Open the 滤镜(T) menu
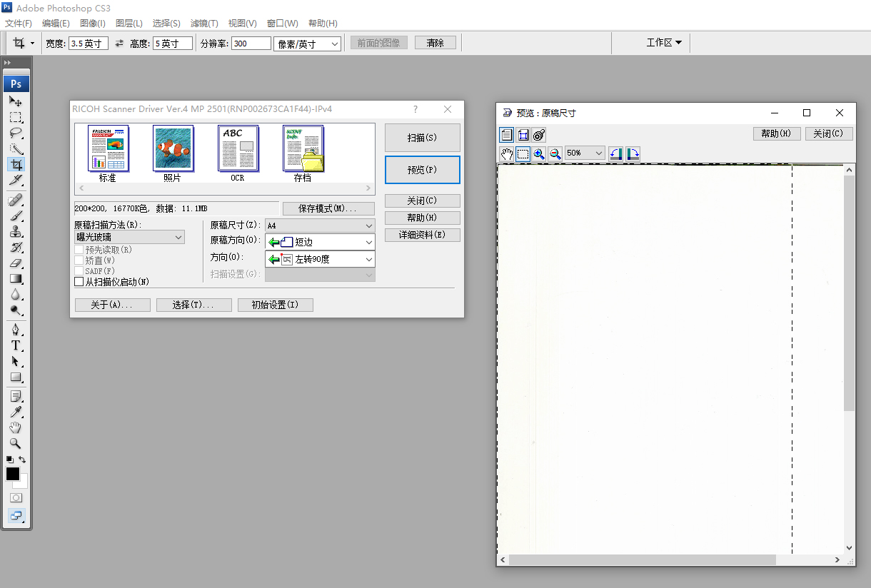871x588 pixels. 204,24
